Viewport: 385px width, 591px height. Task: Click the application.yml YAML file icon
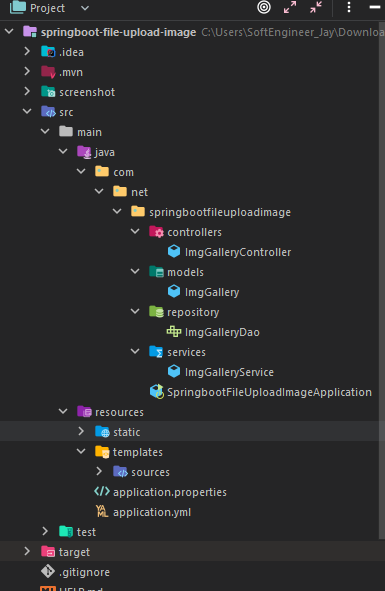pyautogui.click(x=102, y=511)
